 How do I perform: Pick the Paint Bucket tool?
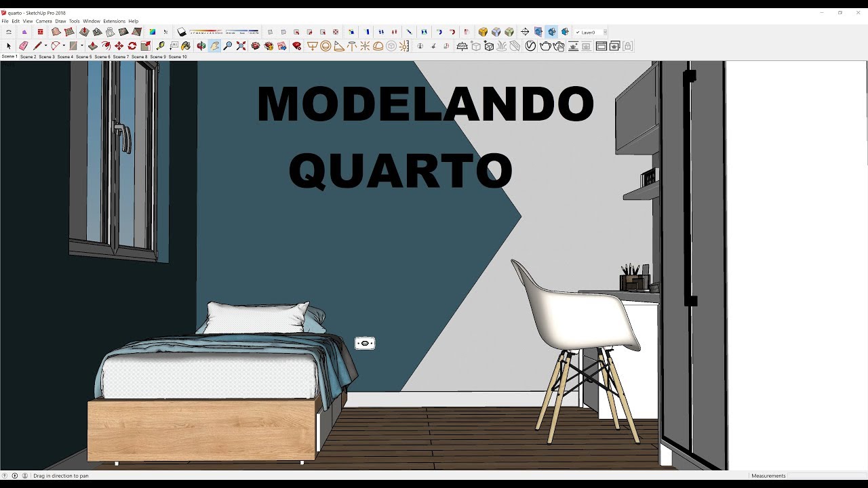point(186,46)
